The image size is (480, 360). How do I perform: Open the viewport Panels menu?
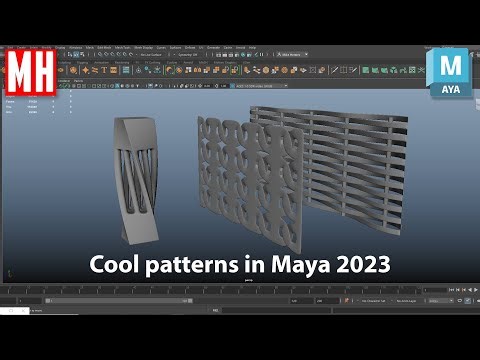(78, 81)
